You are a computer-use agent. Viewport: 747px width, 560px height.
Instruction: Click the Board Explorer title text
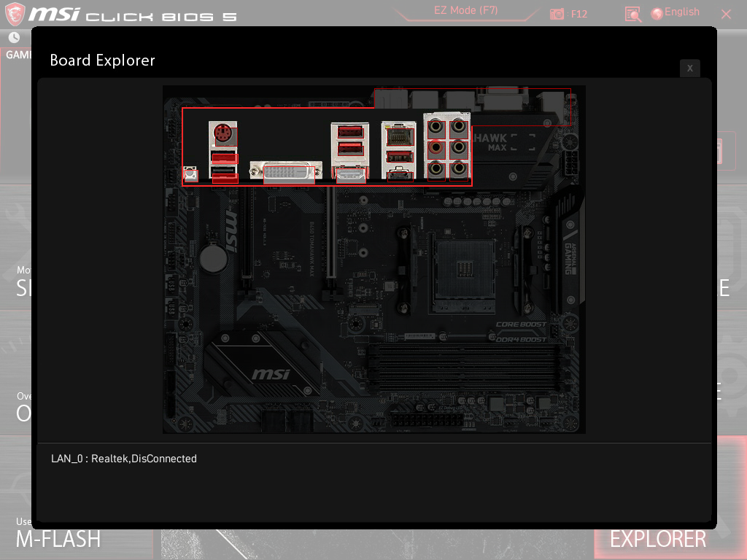pos(102,61)
